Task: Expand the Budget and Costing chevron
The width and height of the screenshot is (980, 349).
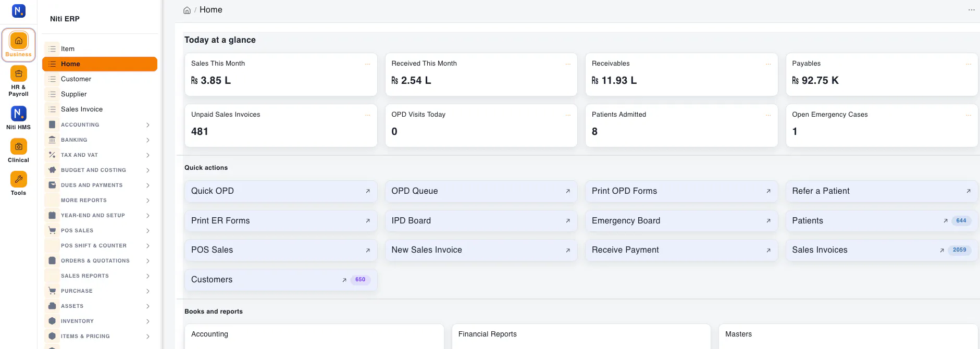Action: coord(148,170)
